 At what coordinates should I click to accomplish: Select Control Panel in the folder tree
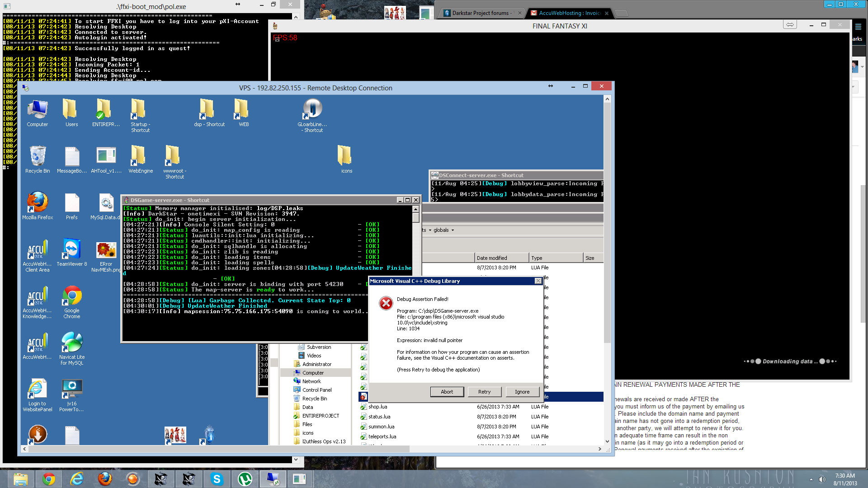coord(316,390)
